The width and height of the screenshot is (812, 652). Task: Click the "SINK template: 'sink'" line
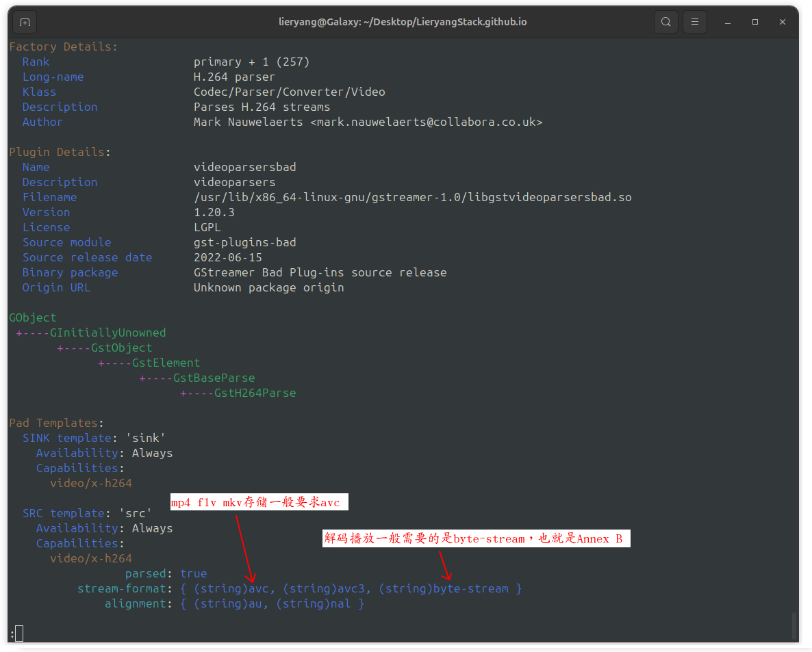coord(94,438)
